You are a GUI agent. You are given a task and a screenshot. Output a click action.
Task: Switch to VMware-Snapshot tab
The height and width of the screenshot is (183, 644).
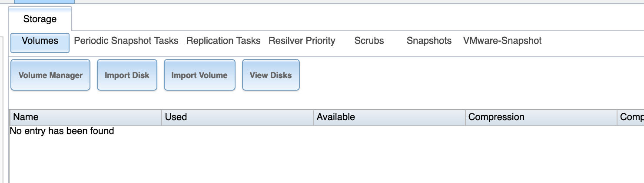point(502,41)
